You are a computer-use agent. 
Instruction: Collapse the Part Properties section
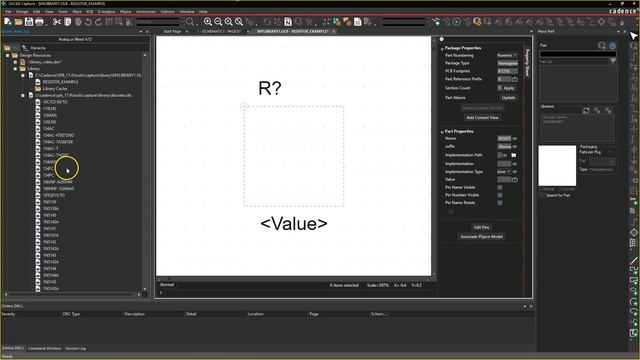click(x=442, y=131)
